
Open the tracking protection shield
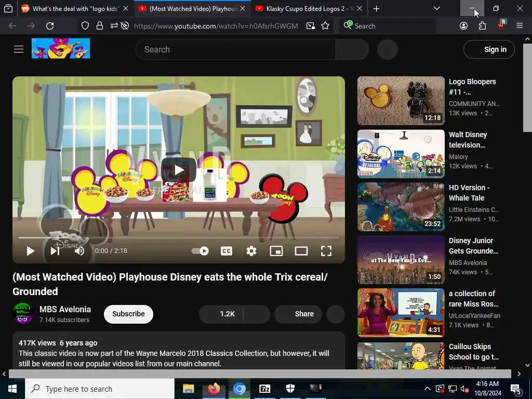[x=85, y=26]
